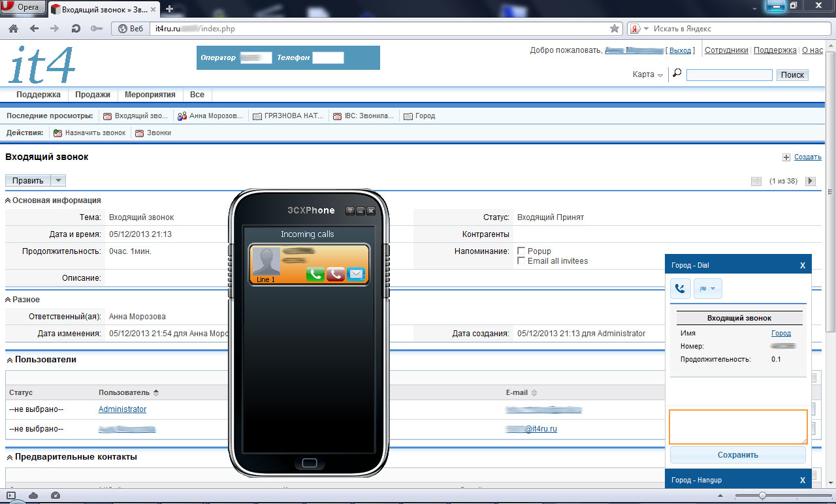Click the caller avatar on Line 1
The width and height of the screenshot is (836, 504).
(x=266, y=261)
